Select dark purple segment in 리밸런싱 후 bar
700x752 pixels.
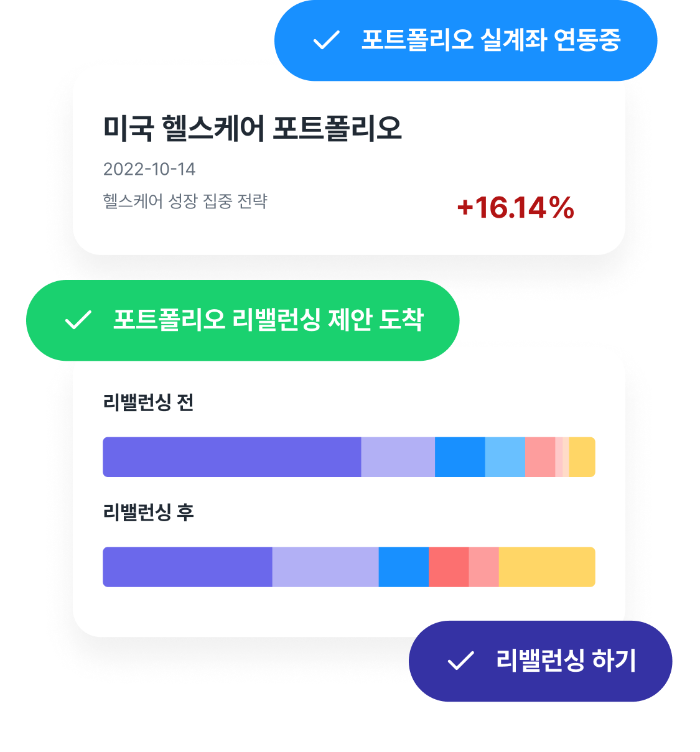click(x=187, y=567)
